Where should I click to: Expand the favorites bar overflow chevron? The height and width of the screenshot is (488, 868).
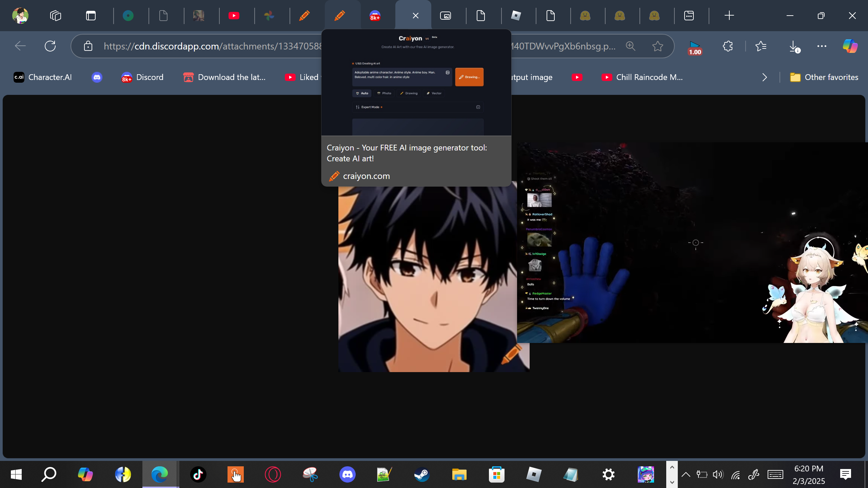[764, 77]
